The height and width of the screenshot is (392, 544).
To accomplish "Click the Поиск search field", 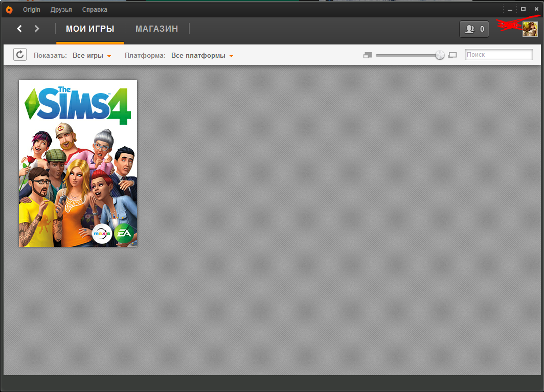I will point(498,55).
